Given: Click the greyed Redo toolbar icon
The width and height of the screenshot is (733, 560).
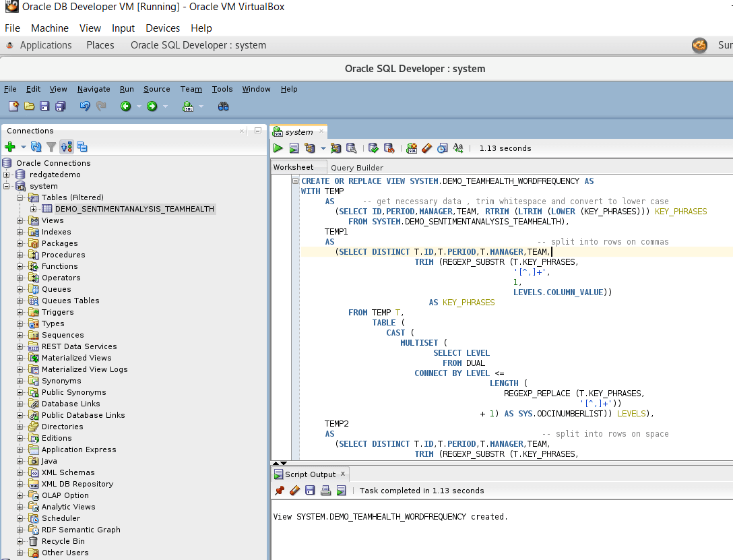Looking at the screenshot, I should coord(101,106).
